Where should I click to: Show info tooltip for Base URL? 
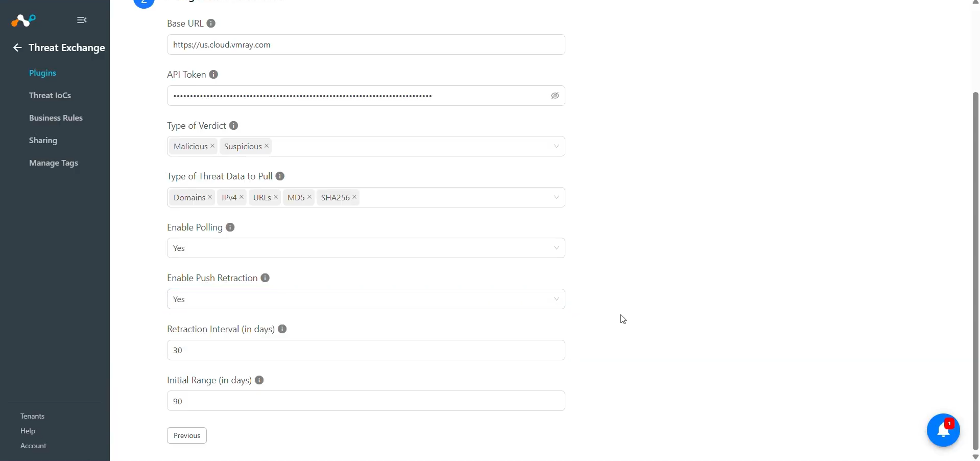[211, 24]
